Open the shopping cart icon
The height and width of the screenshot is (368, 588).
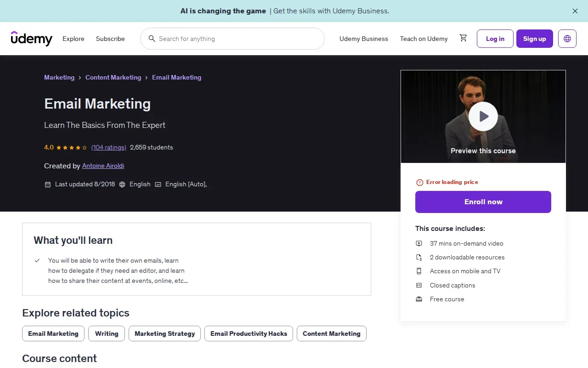[463, 38]
